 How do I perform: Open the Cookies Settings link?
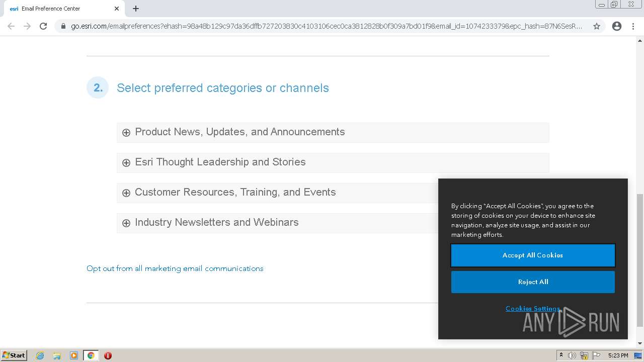(532, 309)
